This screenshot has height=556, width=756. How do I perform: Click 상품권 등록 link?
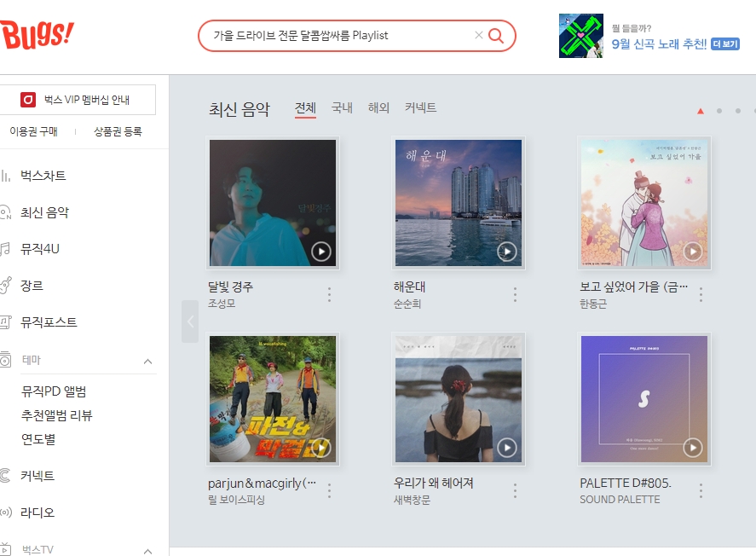coord(118,131)
